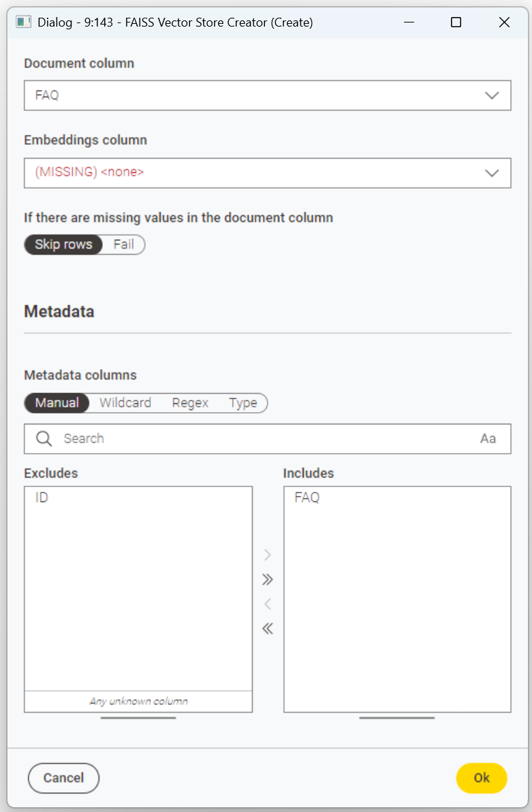Select FAQ in the Includes list

397,498
